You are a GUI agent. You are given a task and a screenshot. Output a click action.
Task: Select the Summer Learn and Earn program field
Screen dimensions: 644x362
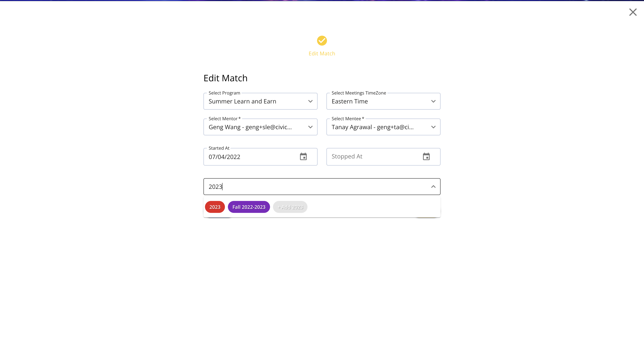[261, 101]
